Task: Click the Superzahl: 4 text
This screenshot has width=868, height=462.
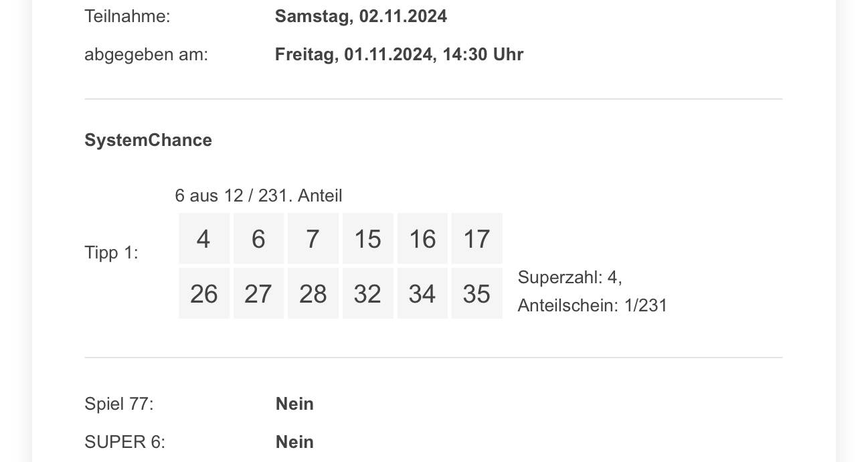Action: (x=570, y=277)
